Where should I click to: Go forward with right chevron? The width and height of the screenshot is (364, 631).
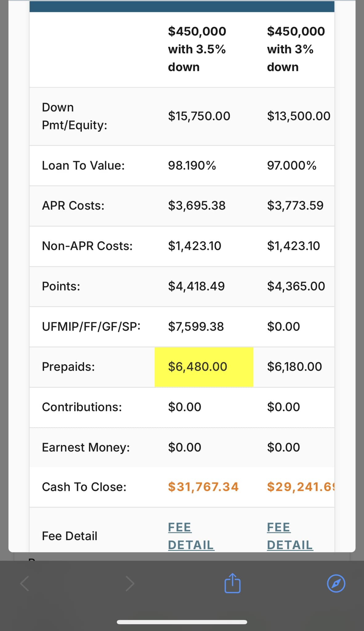[x=130, y=584]
